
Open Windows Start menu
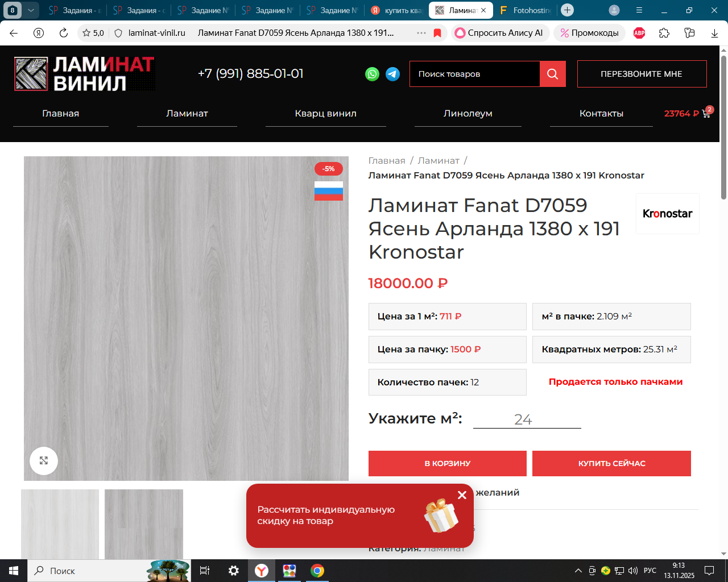point(14,571)
